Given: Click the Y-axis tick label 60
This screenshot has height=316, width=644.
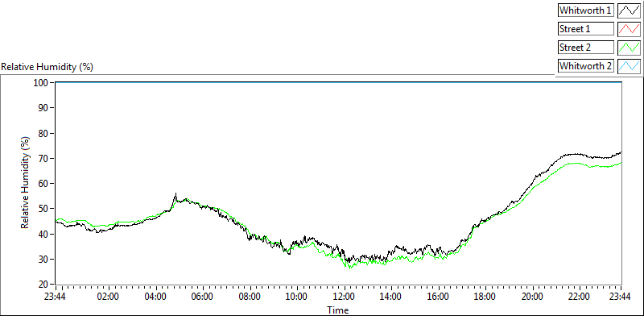Looking at the screenshot, I should click(x=43, y=184).
